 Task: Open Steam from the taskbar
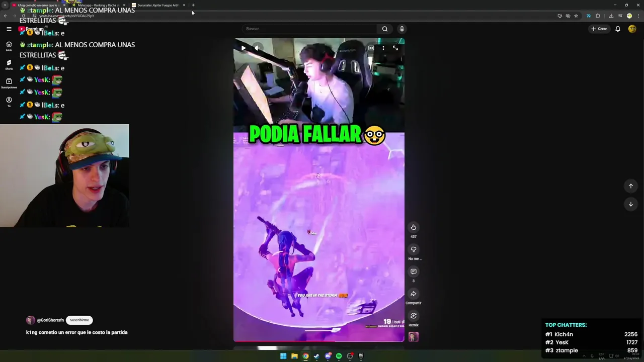click(316, 356)
